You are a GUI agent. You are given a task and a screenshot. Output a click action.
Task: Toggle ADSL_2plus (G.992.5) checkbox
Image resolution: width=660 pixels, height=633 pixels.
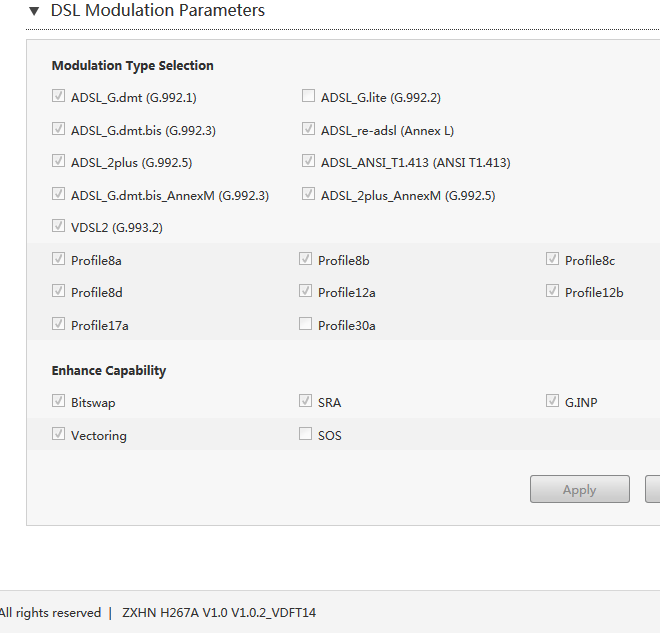point(59,161)
